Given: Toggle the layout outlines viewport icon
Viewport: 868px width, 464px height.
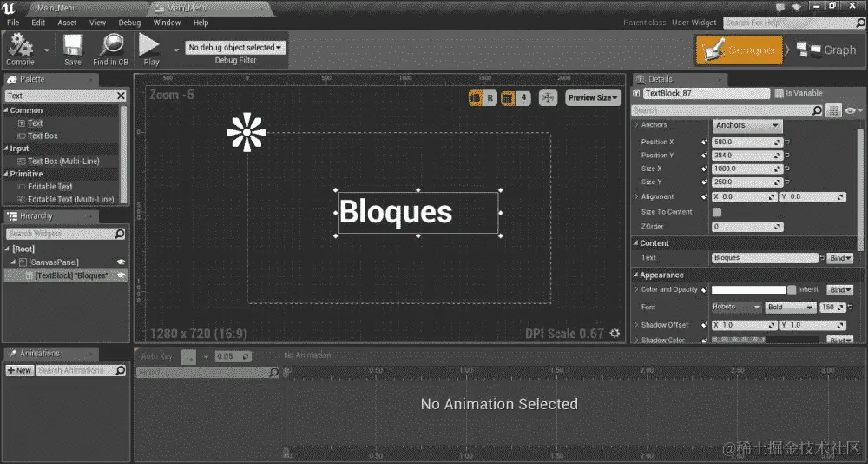Looking at the screenshot, I should pos(476,98).
